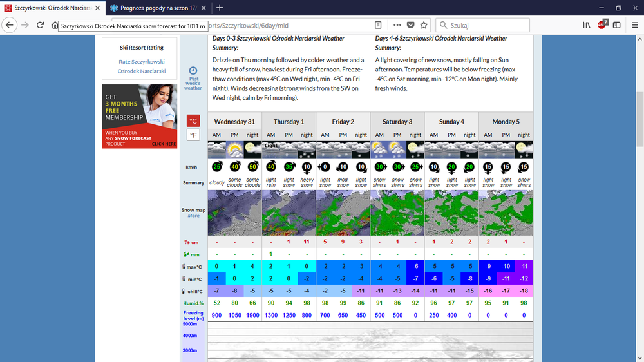Click Friday AM 0 km/h wind icon
644x362 pixels.
coord(325,167)
